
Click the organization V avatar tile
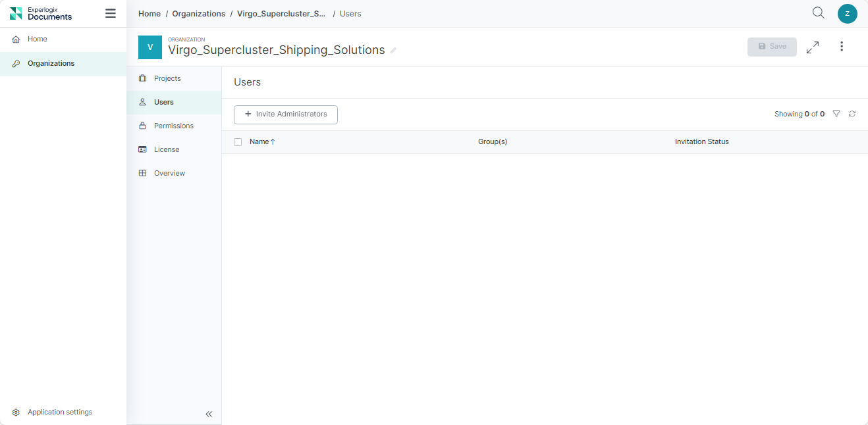150,47
